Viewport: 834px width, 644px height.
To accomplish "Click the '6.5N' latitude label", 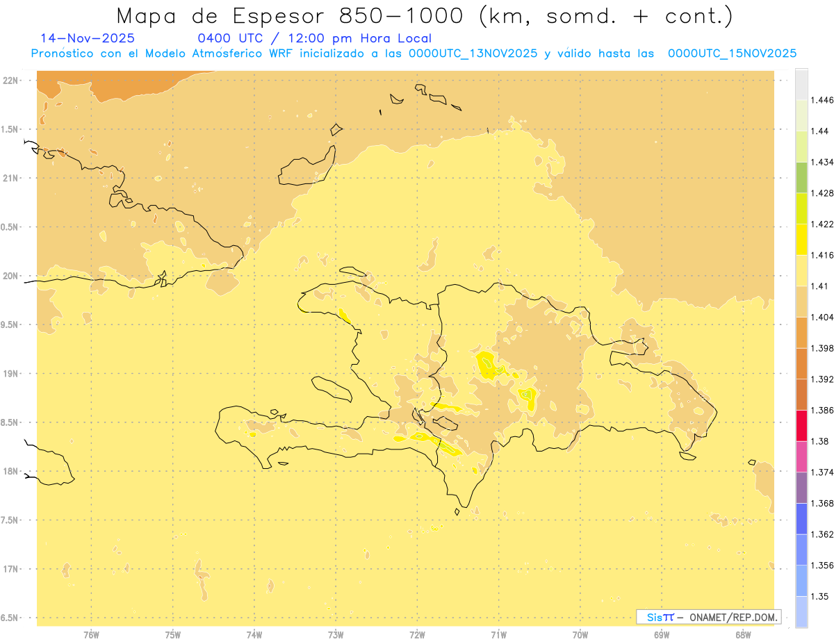I will (10, 618).
